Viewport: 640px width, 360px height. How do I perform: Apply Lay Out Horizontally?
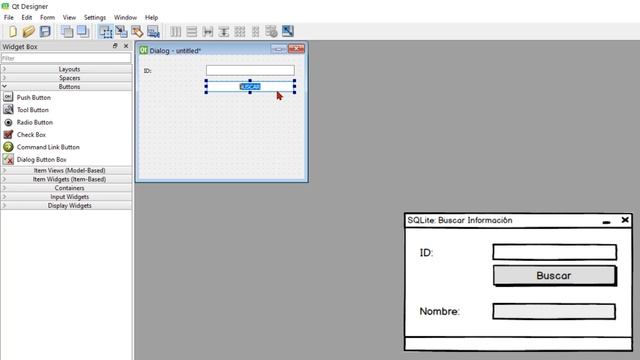[x=176, y=31]
